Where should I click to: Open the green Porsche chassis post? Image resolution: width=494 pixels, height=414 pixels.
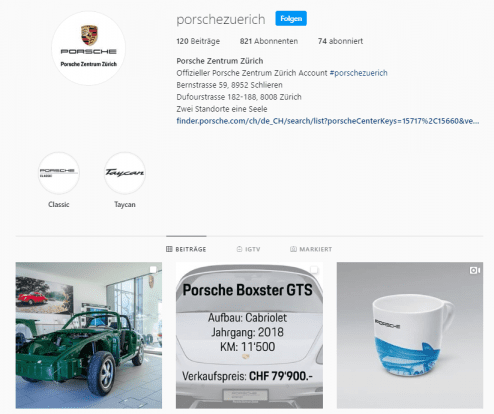tap(89, 335)
